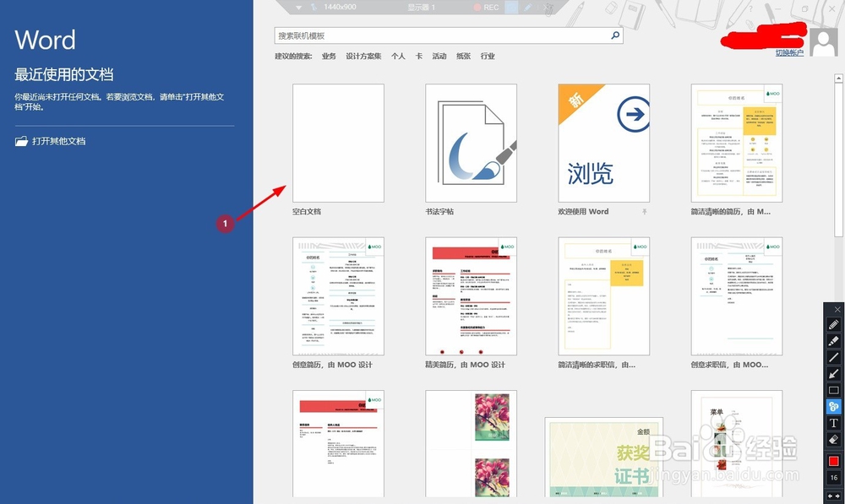The width and height of the screenshot is (845, 504).
Task: Pick the Eraser annotation tool
Action: [834, 440]
